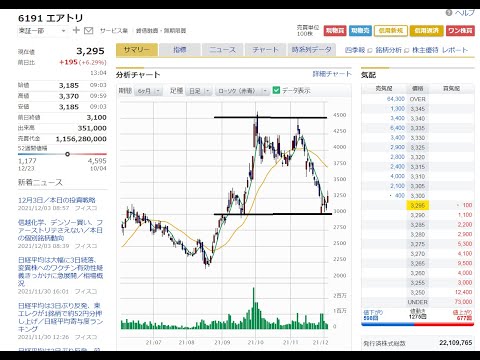Click the red 現物買 button

click(335, 31)
